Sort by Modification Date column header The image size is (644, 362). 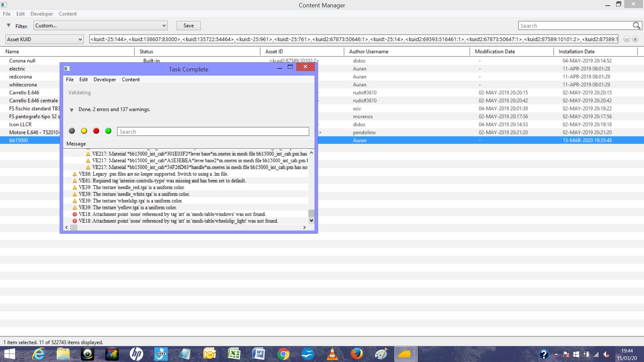(512, 51)
